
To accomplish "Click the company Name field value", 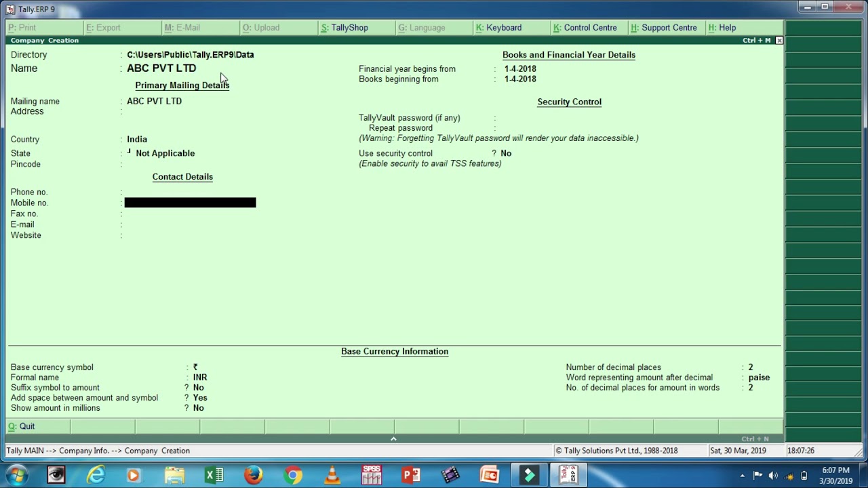I will click(161, 68).
